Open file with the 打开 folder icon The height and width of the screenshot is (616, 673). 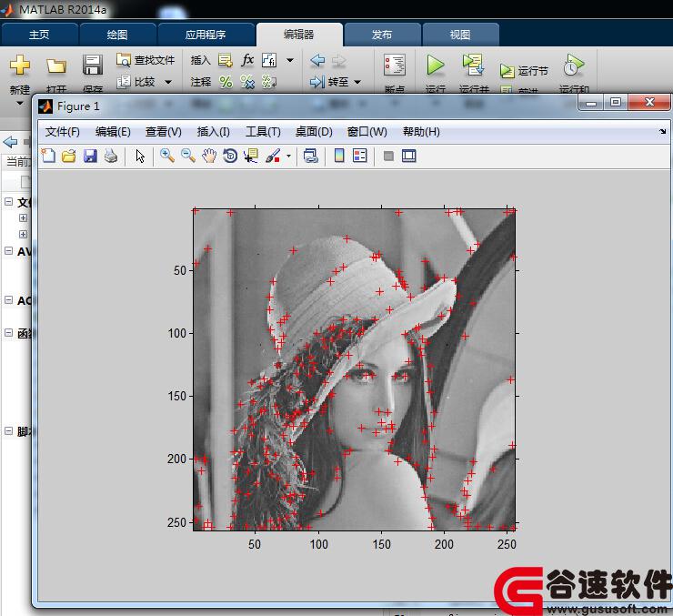[56, 66]
